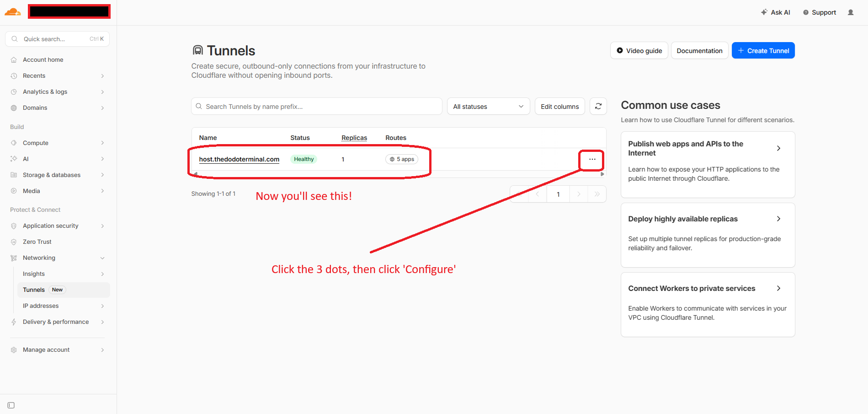Click the Compute icon in sidebar

(14, 143)
